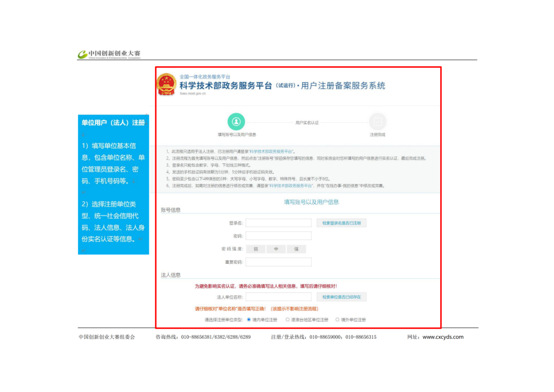Select the 境内单位注册 radio button

click(x=249, y=319)
